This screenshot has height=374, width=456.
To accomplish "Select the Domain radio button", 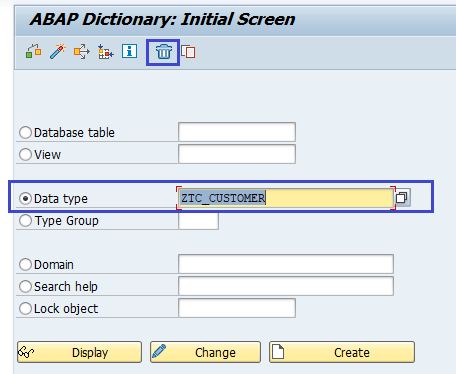I will 25,264.
